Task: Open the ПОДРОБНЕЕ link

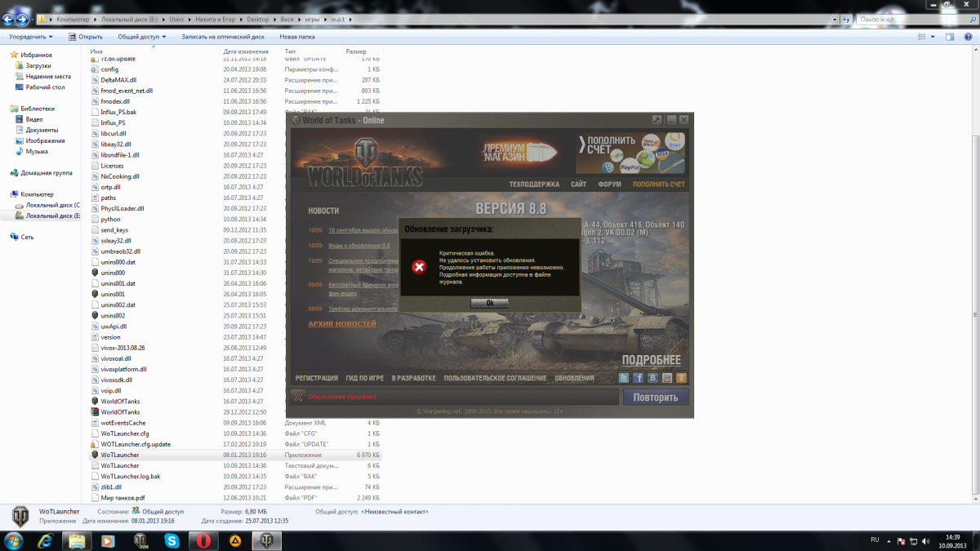Action: 651,360
